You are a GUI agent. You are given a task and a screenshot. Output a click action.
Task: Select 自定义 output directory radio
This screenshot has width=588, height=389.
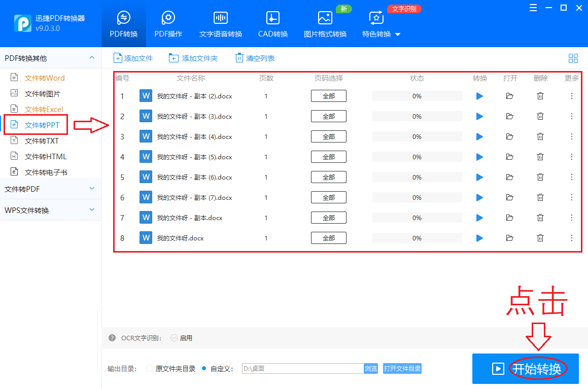(x=204, y=369)
